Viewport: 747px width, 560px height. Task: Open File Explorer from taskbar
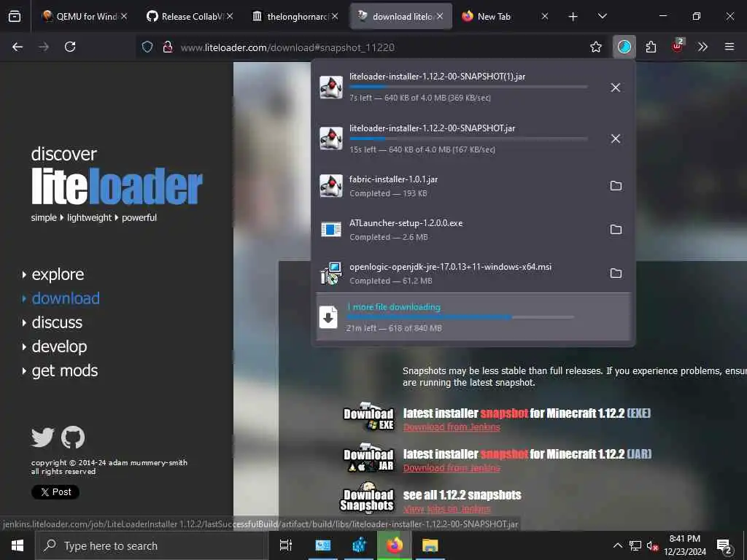coord(430,545)
